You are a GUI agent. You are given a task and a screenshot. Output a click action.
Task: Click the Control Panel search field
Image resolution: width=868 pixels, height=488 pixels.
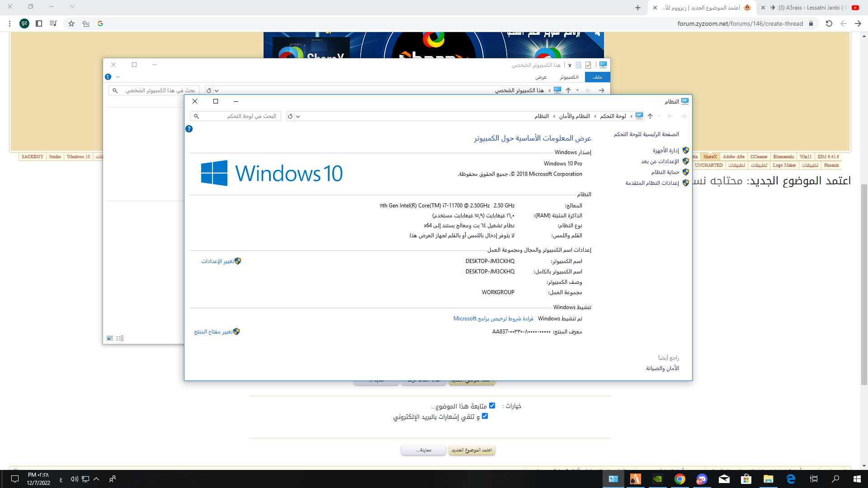pyautogui.click(x=236, y=116)
